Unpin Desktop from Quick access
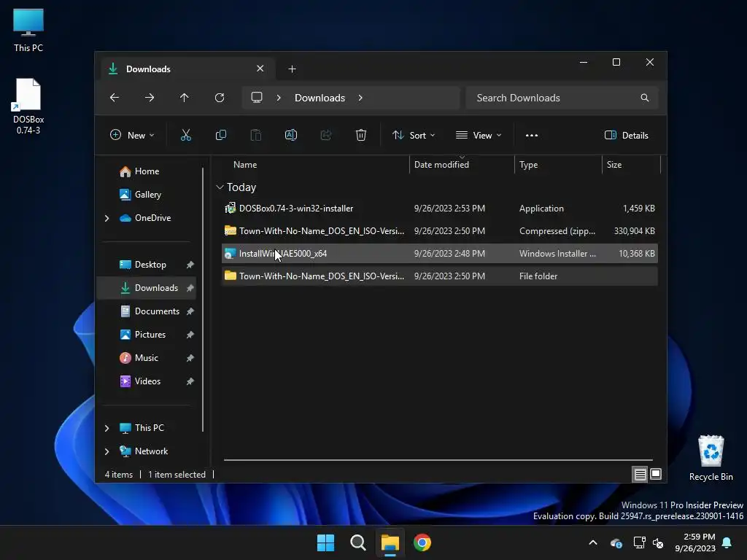747x560 pixels. (190, 265)
